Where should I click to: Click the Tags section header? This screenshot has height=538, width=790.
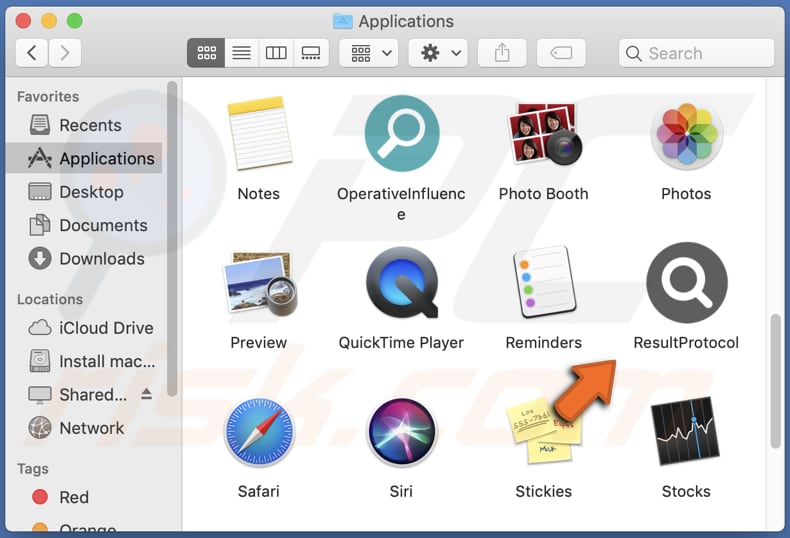tap(33, 469)
